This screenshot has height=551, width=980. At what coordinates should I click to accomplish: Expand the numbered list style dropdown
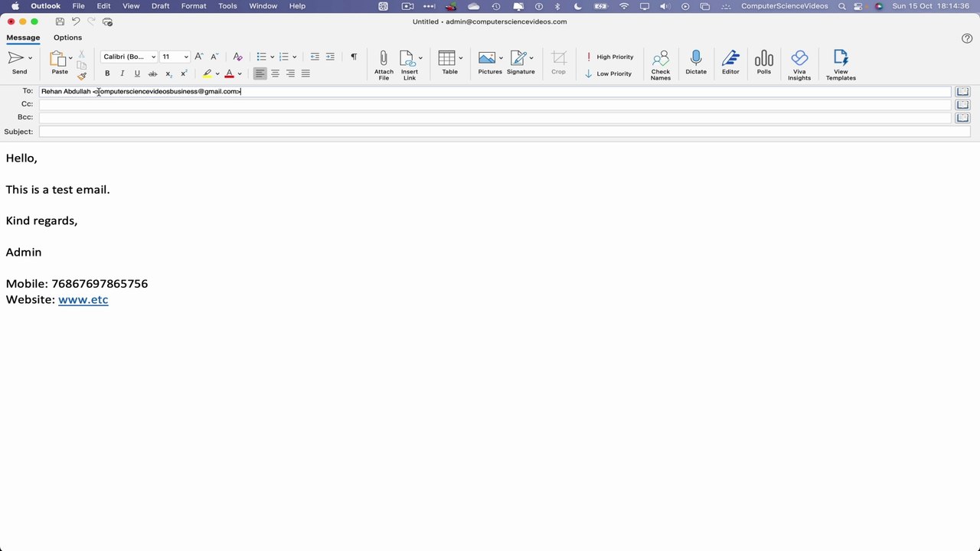coord(294,57)
